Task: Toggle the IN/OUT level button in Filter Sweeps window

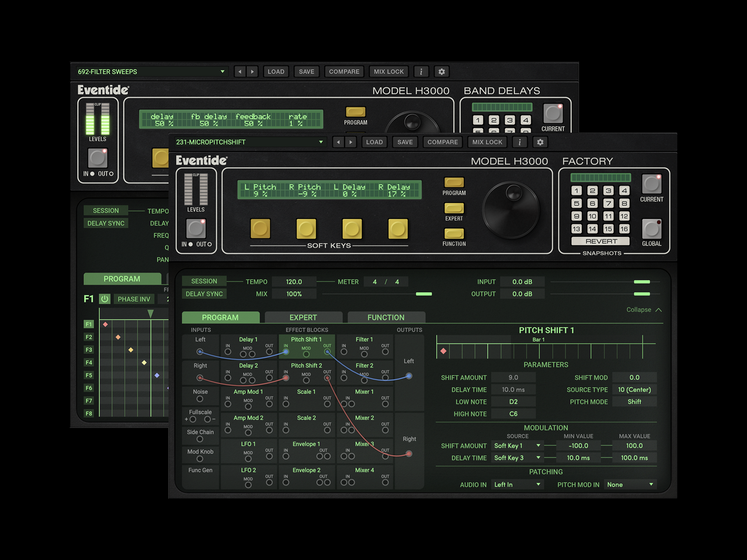Action: click(97, 158)
